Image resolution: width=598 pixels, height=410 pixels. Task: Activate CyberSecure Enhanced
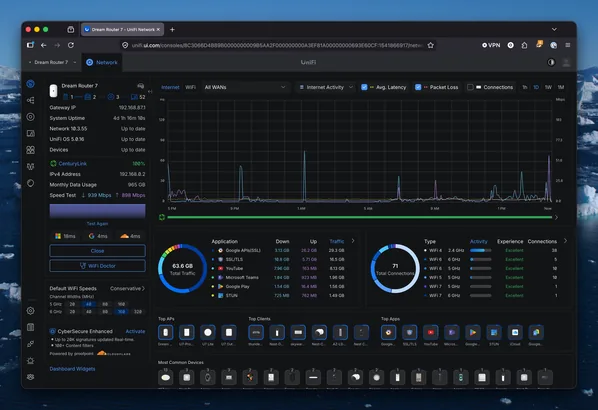point(135,331)
